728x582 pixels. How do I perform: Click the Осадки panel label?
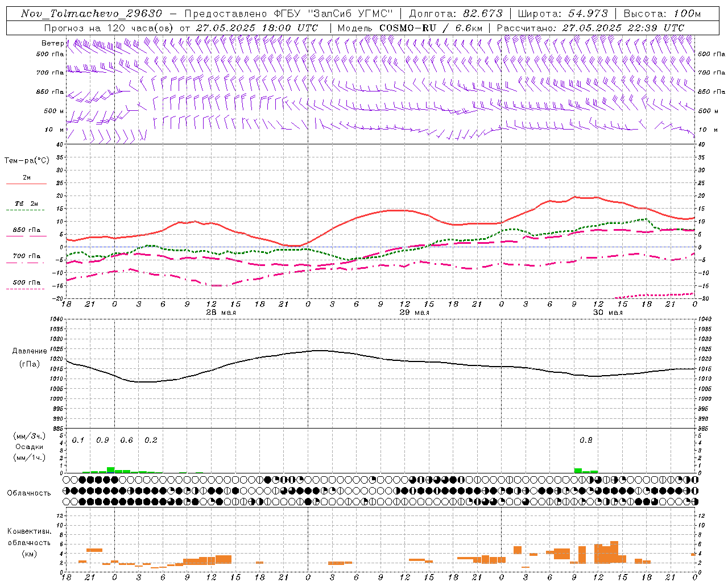(29, 447)
